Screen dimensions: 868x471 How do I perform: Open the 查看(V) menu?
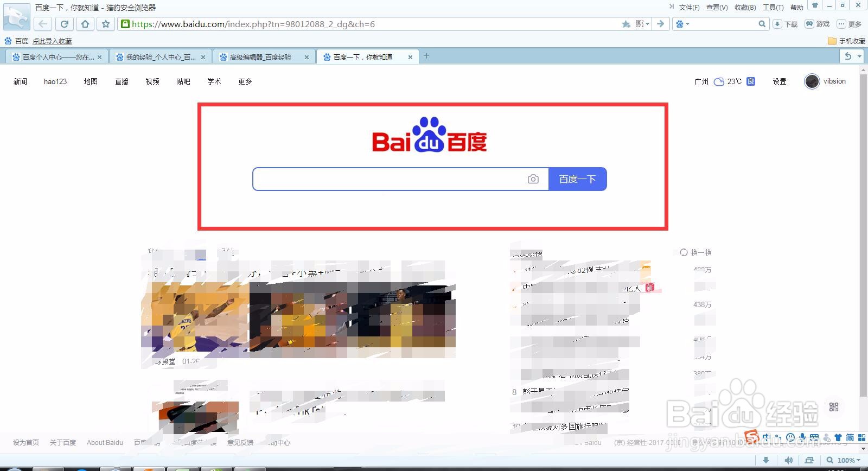point(717,7)
